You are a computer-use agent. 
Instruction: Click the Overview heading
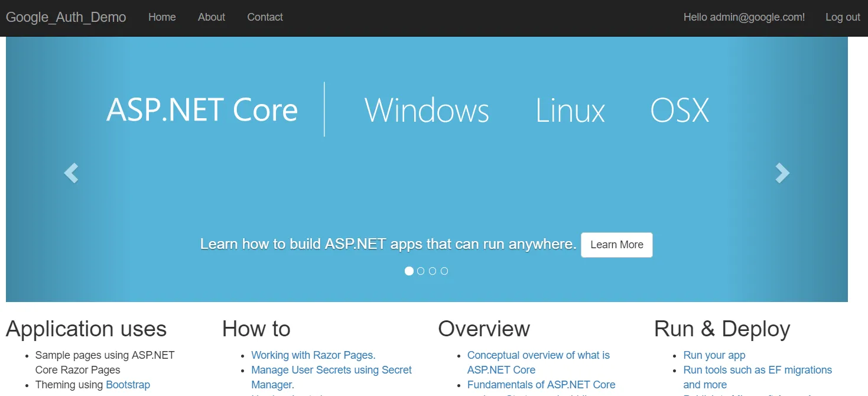484,329
